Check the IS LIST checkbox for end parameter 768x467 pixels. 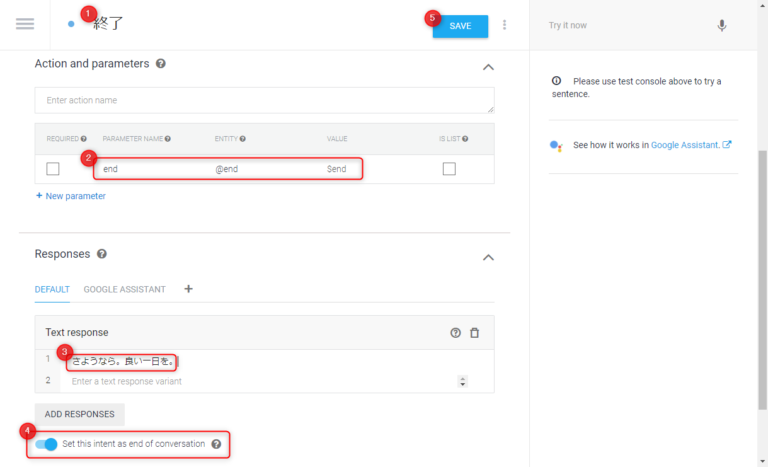[x=449, y=169]
